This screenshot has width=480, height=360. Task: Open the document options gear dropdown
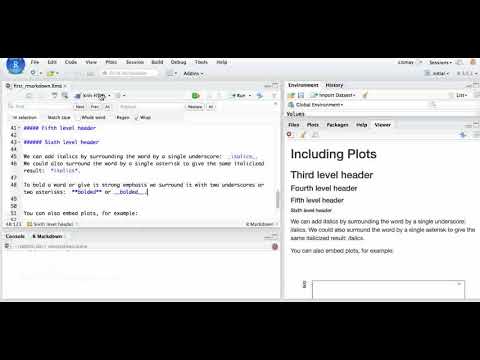point(120,96)
